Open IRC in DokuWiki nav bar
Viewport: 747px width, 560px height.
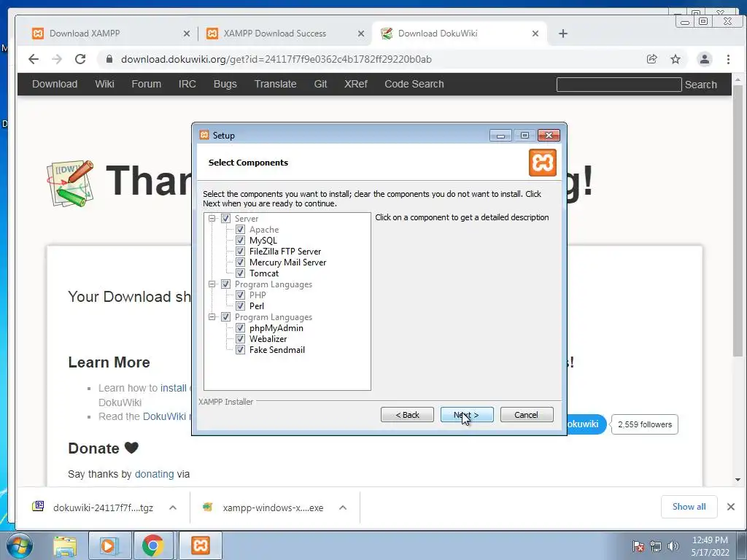(187, 84)
